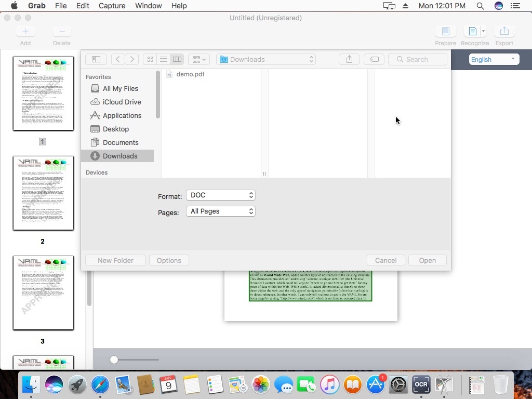Open the Pages All Pages dropdown

[x=220, y=211]
